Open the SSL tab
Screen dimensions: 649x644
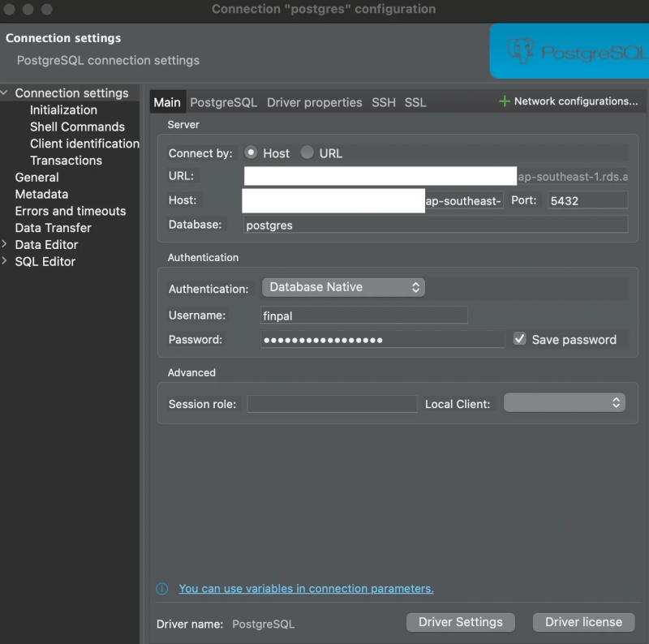415,102
